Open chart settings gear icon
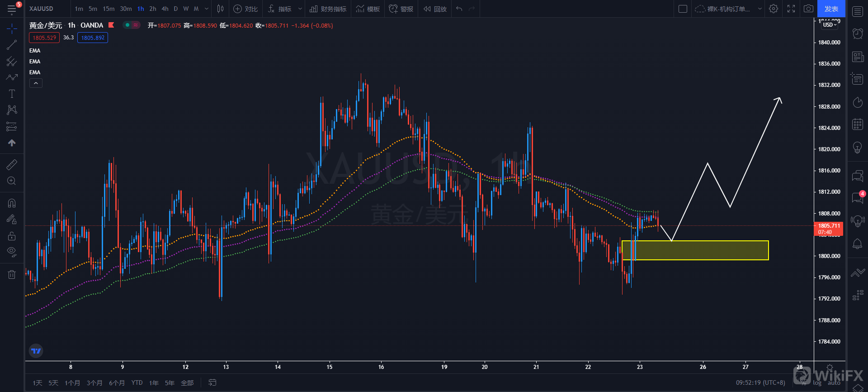Screen dimensions: 868x392 coord(774,9)
